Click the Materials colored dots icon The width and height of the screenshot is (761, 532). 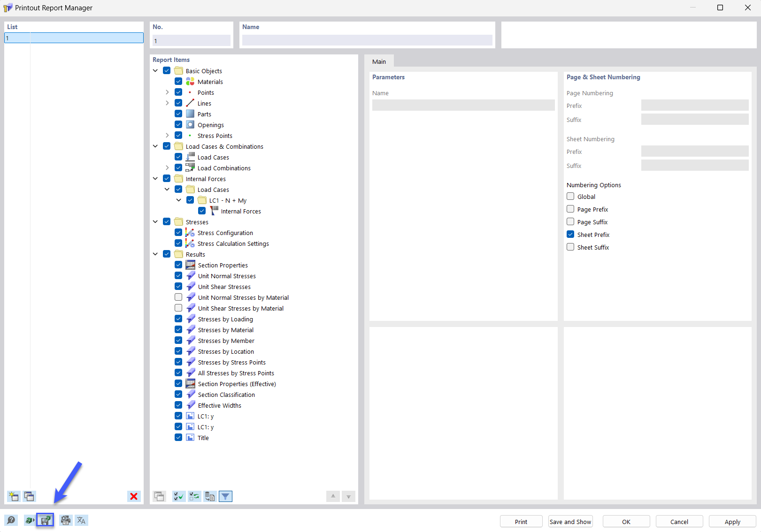[190, 82]
